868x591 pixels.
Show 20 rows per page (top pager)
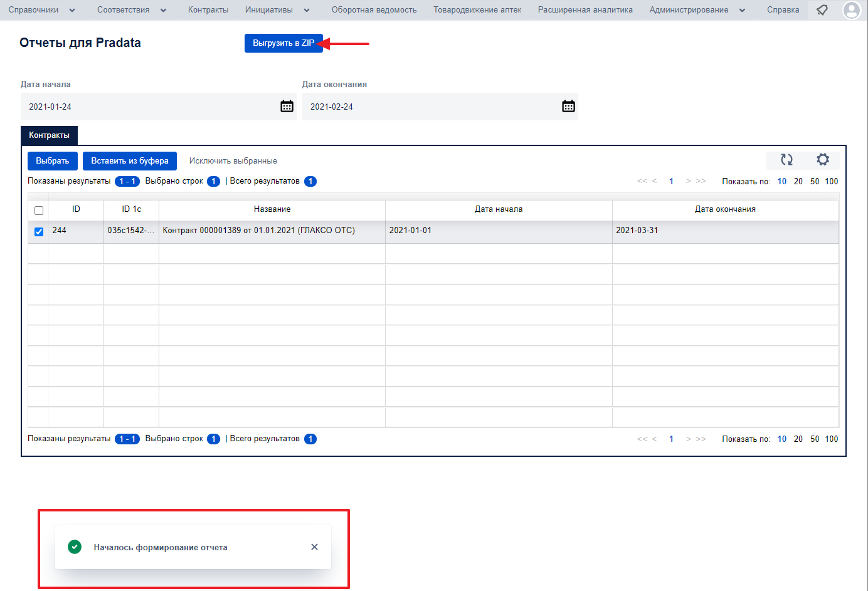(798, 181)
